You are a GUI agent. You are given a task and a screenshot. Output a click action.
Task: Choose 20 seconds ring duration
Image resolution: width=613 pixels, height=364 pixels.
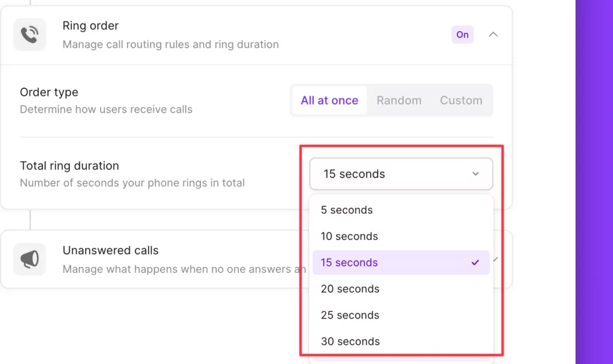(350, 289)
